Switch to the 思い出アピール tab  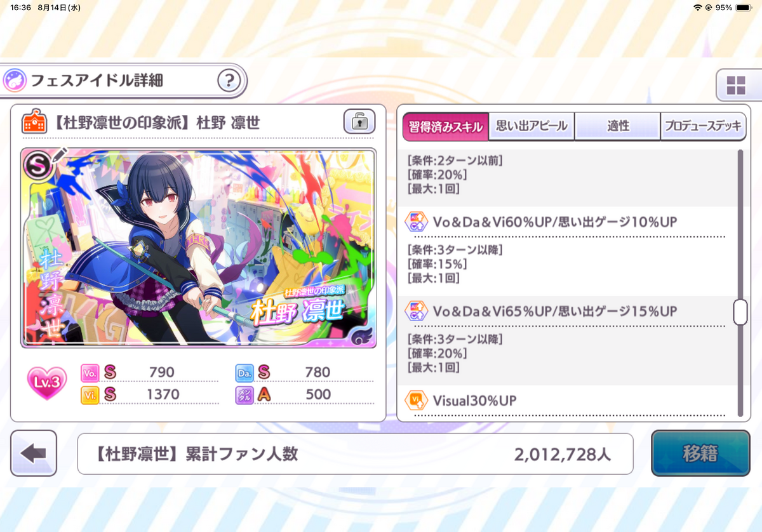(531, 126)
